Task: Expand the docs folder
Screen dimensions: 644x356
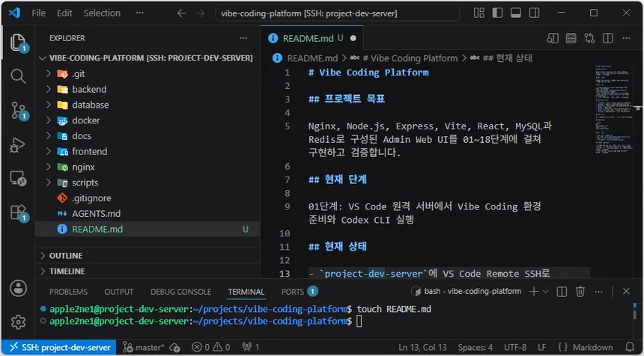Action: point(148,136)
